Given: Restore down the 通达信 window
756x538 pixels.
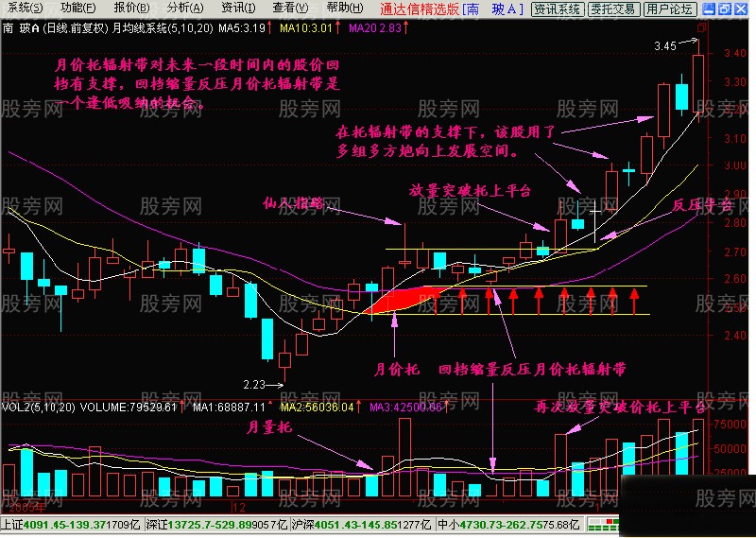Looking at the screenshot, I should 725,9.
